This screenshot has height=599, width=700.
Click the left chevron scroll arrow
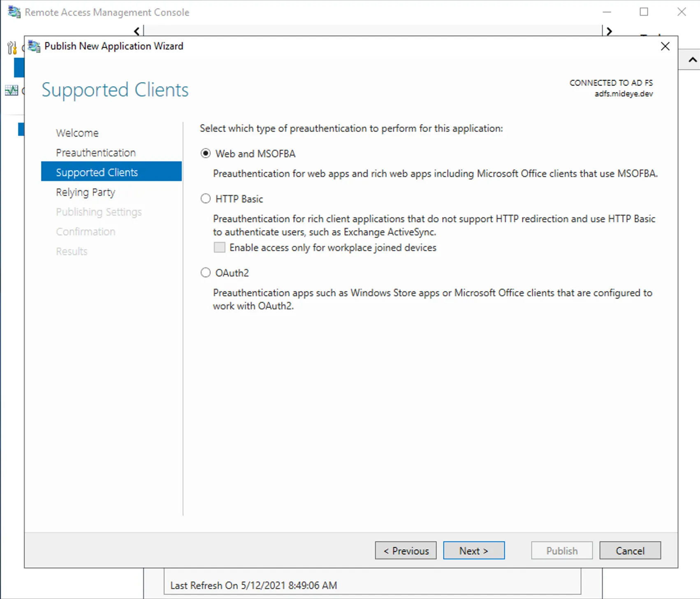click(x=136, y=31)
